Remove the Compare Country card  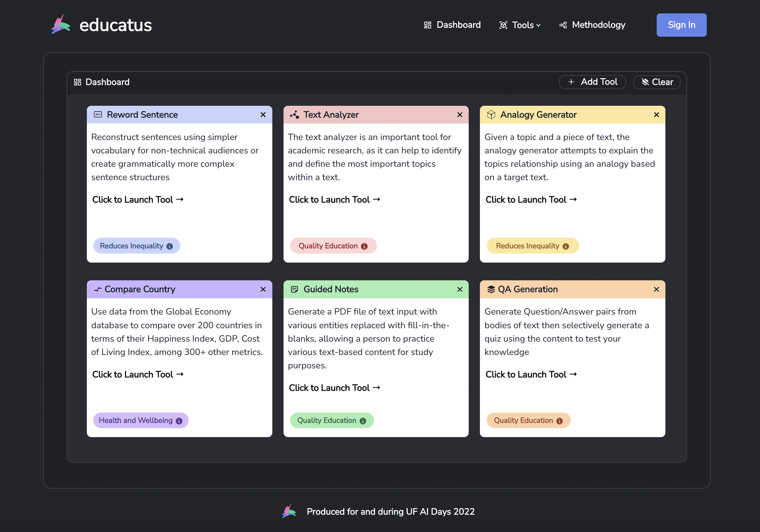pyautogui.click(x=263, y=290)
